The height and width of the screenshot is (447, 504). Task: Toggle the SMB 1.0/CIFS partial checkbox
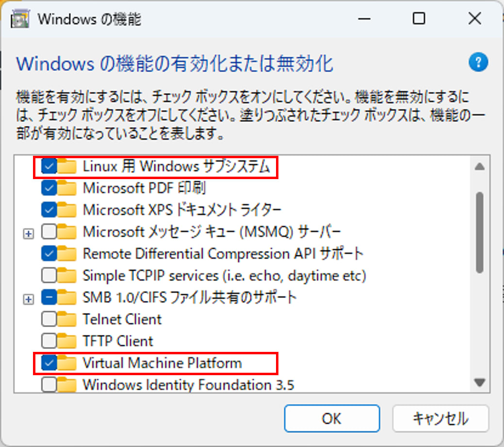pyautogui.click(x=49, y=298)
